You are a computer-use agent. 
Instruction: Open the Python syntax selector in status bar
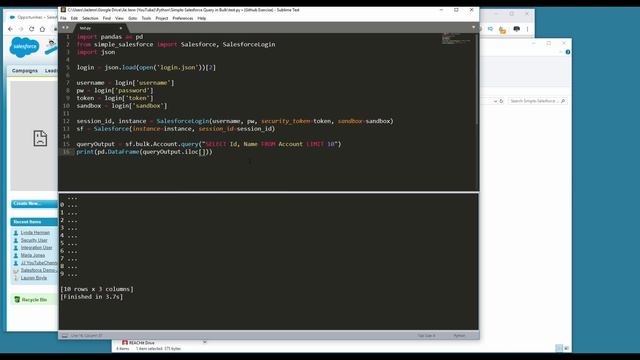[460, 336]
